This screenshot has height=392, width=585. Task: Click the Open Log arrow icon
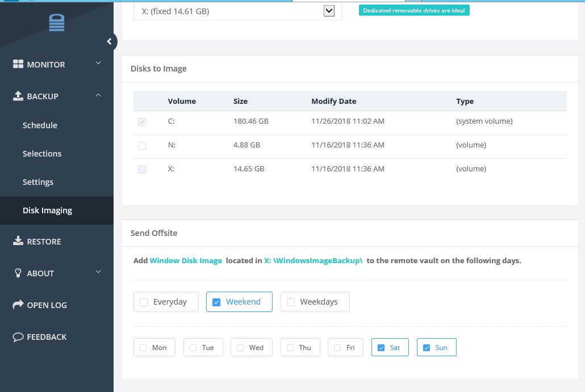[18, 305]
